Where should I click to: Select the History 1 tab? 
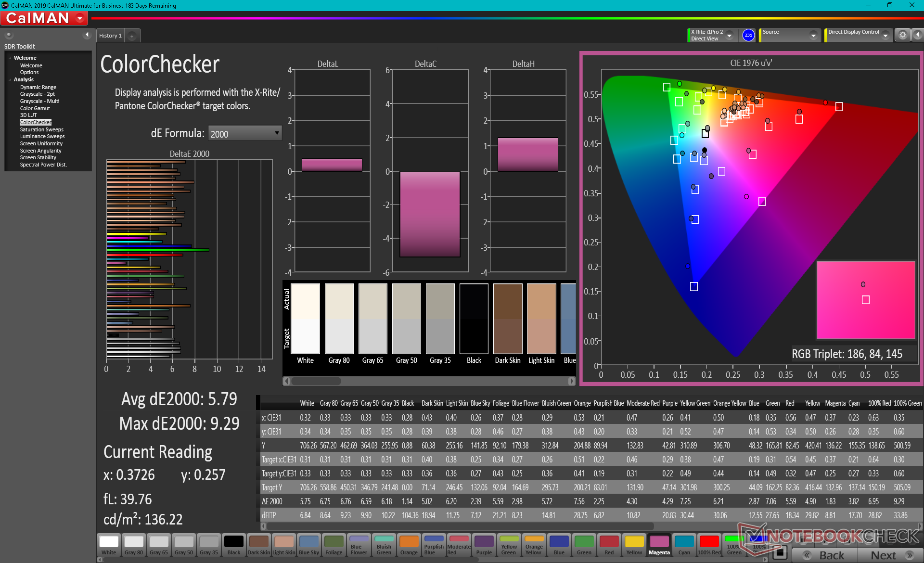(110, 36)
